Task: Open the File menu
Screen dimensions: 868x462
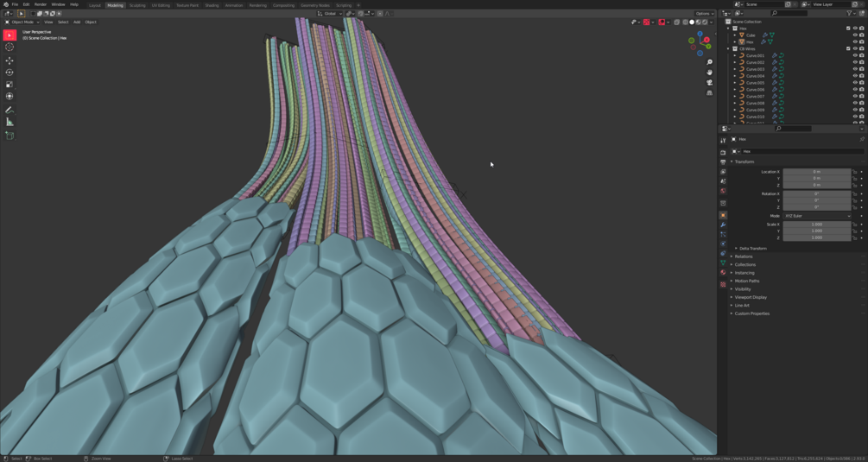Action: pos(15,4)
